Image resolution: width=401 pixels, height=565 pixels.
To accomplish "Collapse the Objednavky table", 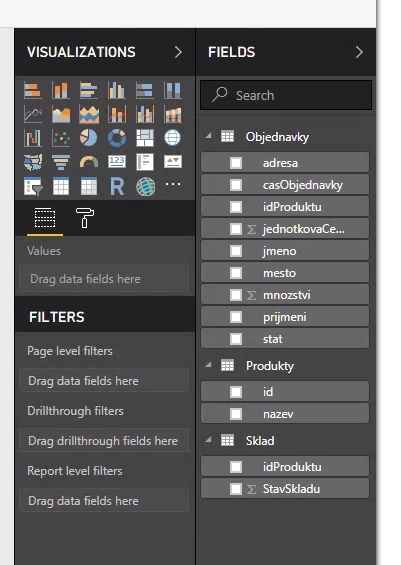I will point(208,136).
